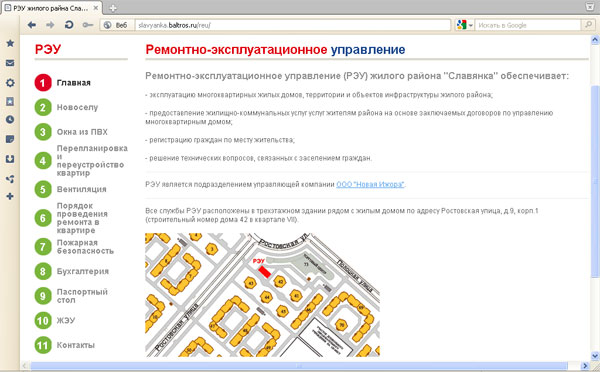Click the green circle number 10 icon
This screenshot has height=372, width=600.
click(x=43, y=320)
